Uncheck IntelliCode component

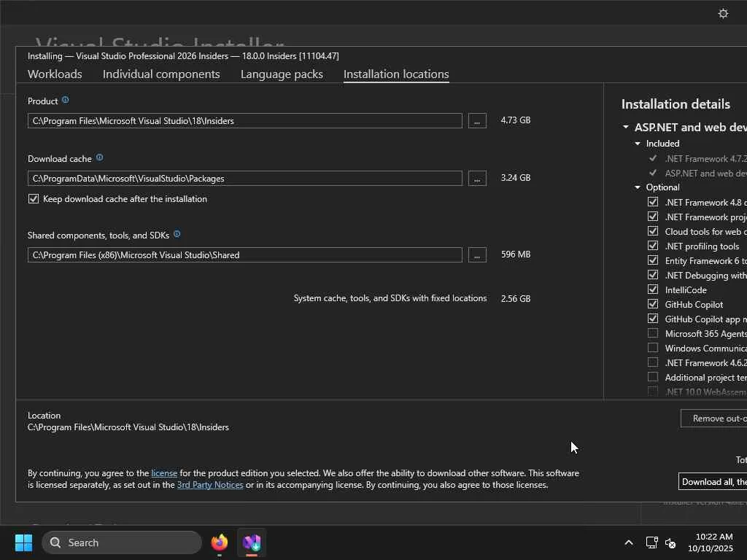(653, 289)
